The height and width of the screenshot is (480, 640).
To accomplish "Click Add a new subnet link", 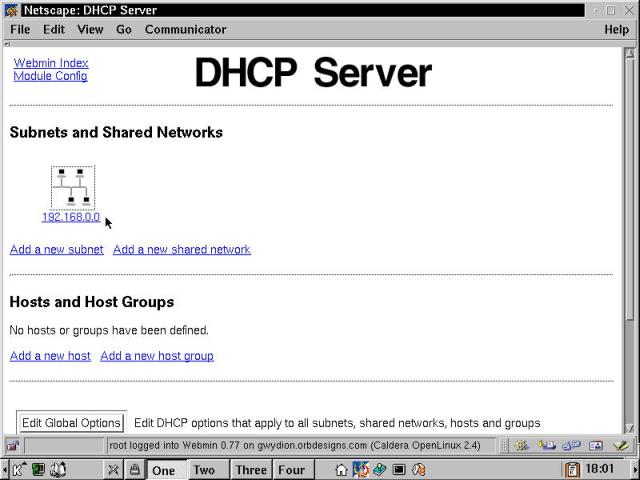I will pyautogui.click(x=57, y=250).
